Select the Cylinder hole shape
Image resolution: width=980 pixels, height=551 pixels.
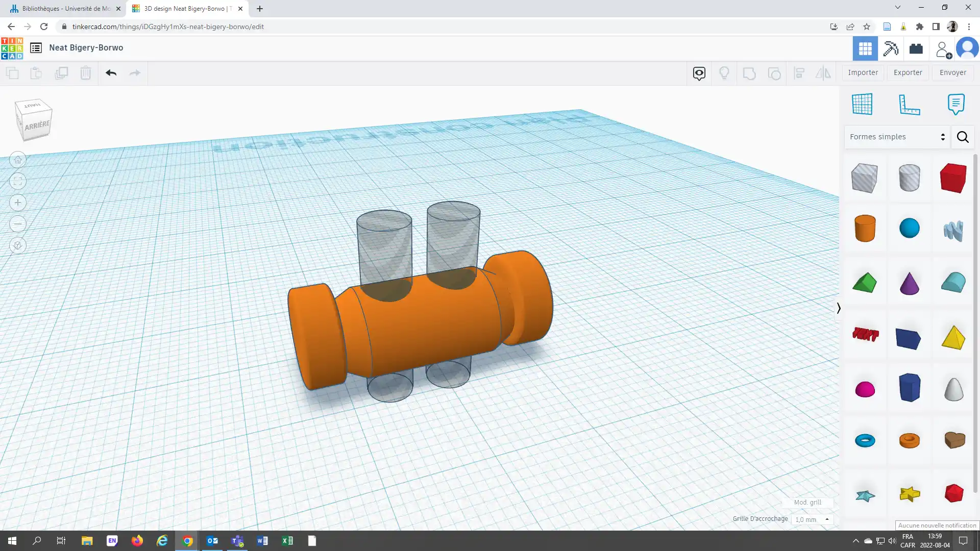tap(909, 178)
